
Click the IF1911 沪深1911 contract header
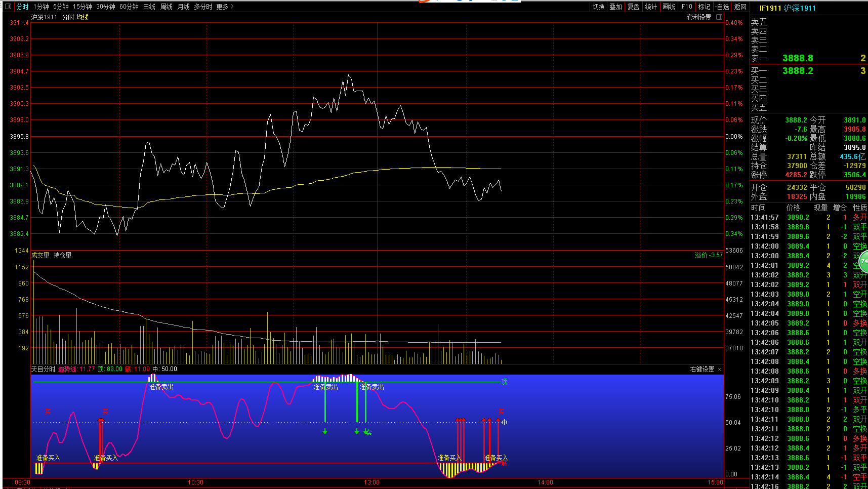(788, 8)
